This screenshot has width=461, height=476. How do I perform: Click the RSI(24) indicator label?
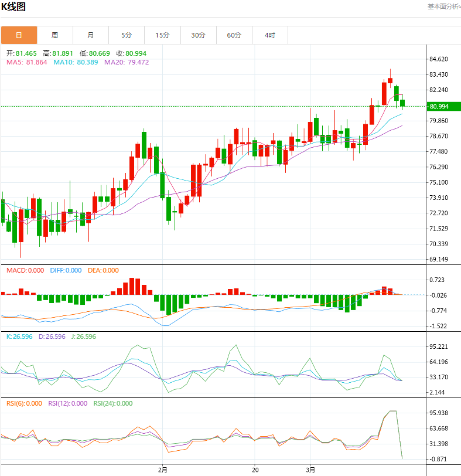112,403
